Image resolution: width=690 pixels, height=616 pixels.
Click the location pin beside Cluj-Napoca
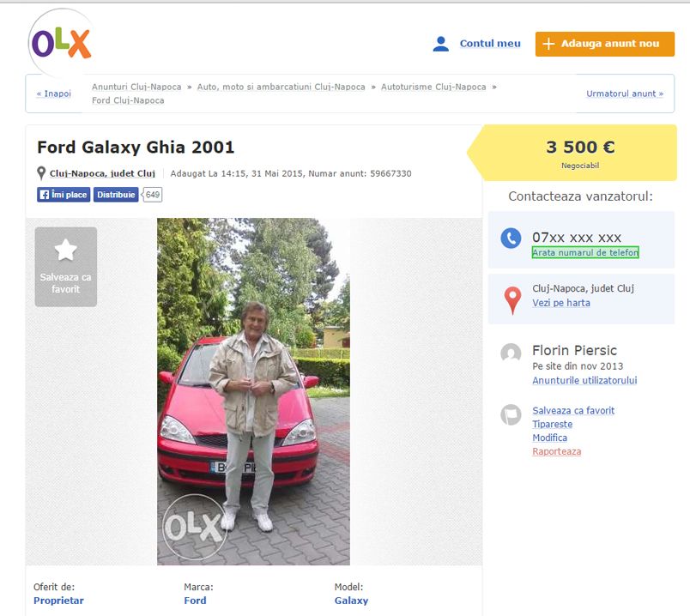[41, 173]
